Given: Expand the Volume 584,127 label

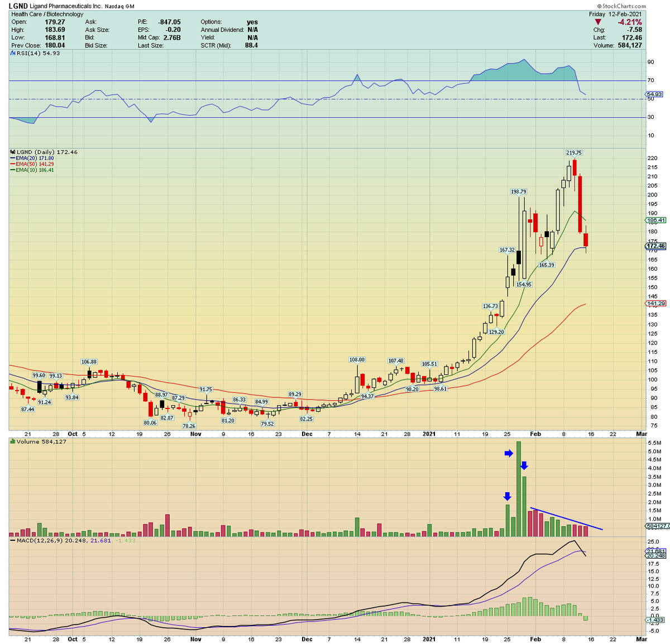Looking at the screenshot, I should click(39, 441).
